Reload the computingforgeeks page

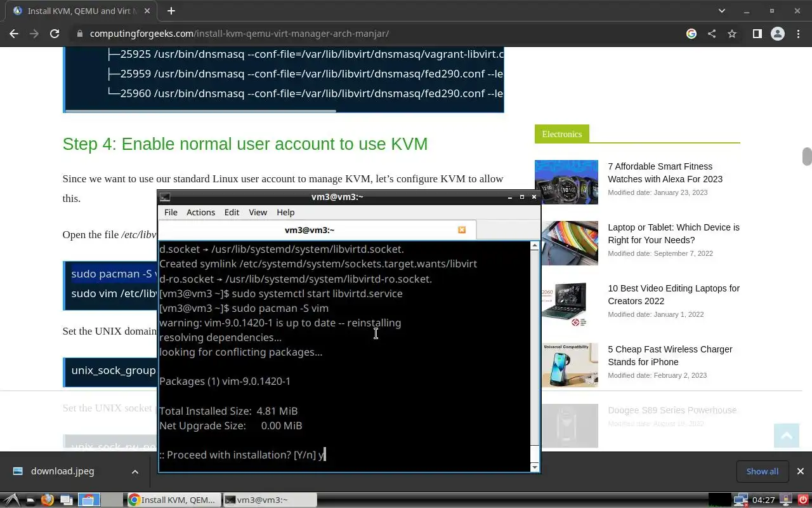(55, 34)
